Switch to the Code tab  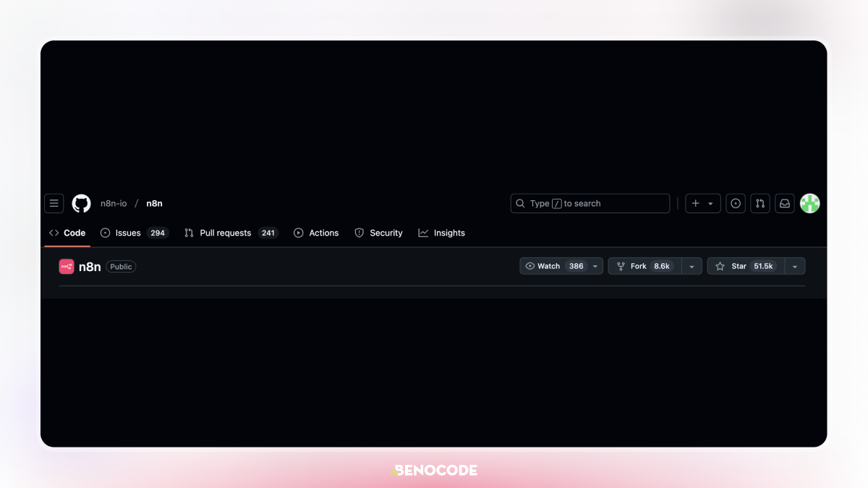pos(67,233)
